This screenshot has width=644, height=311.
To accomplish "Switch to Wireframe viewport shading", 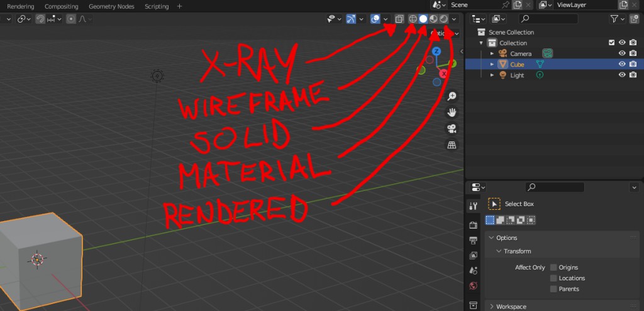I will (x=413, y=19).
